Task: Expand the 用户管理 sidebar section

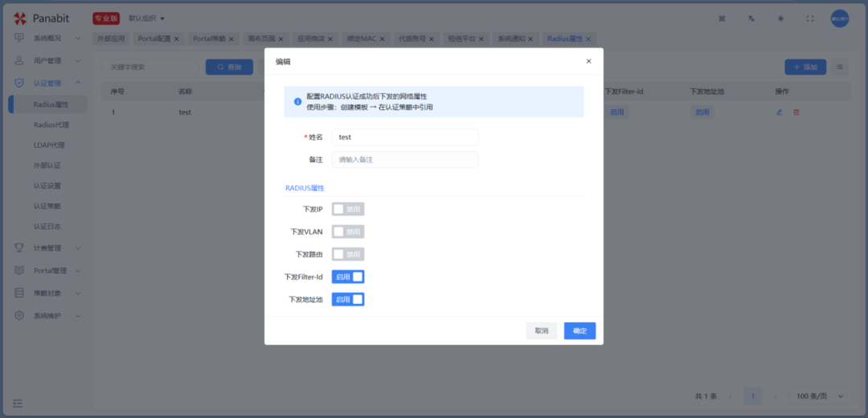Action: pos(78,61)
